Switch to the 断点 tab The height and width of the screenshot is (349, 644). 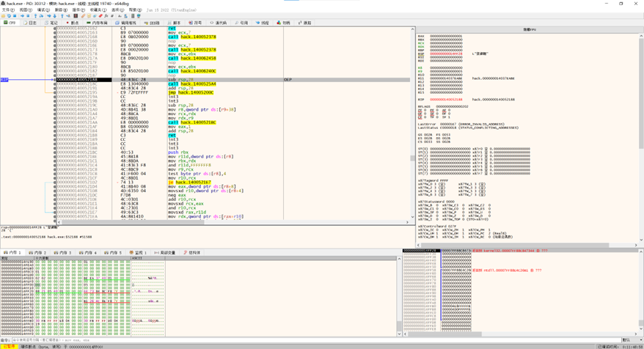[x=73, y=23]
